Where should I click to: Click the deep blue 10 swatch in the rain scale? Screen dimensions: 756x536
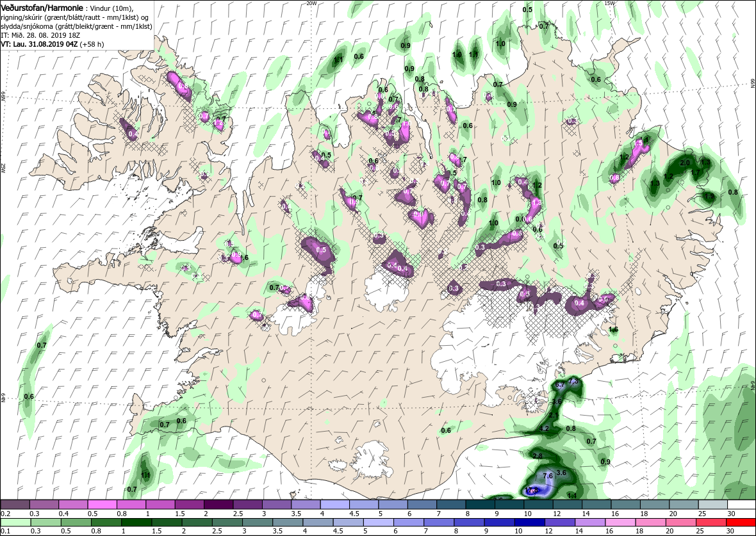click(529, 523)
